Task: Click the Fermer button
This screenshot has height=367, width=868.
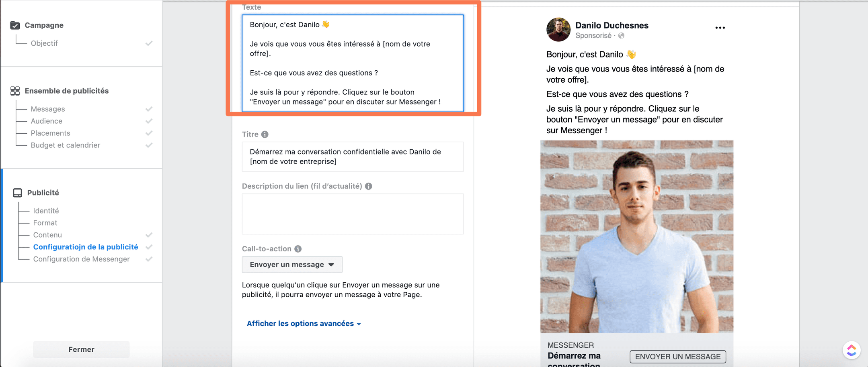Action: [81, 349]
